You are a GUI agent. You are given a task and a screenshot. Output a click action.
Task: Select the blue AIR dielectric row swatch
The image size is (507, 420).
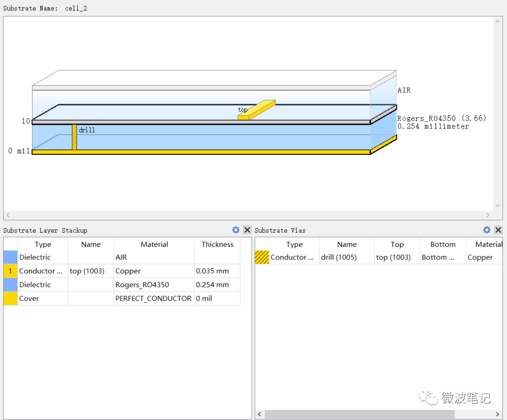click(x=10, y=257)
